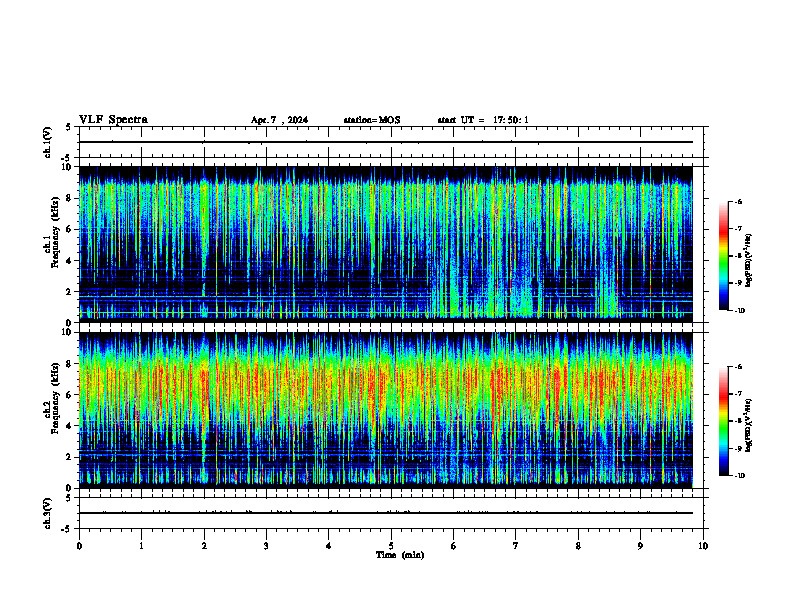
Task: Click the ch.3 voltage waveform trace
Action: coord(386,513)
